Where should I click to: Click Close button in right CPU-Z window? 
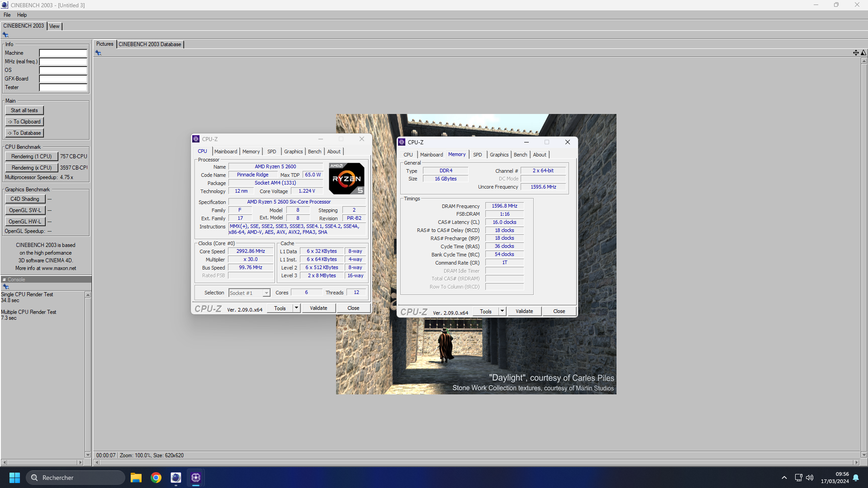pyautogui.click(x=559, y=312)
